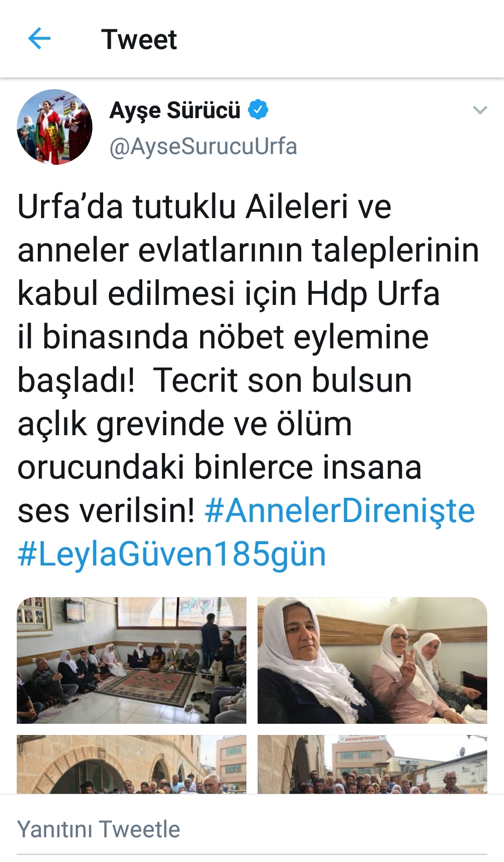The height and width of the screenshot is (862, 504).
Task: Open the bottom-left crowd photo under arches
Action: pos(132,764)
